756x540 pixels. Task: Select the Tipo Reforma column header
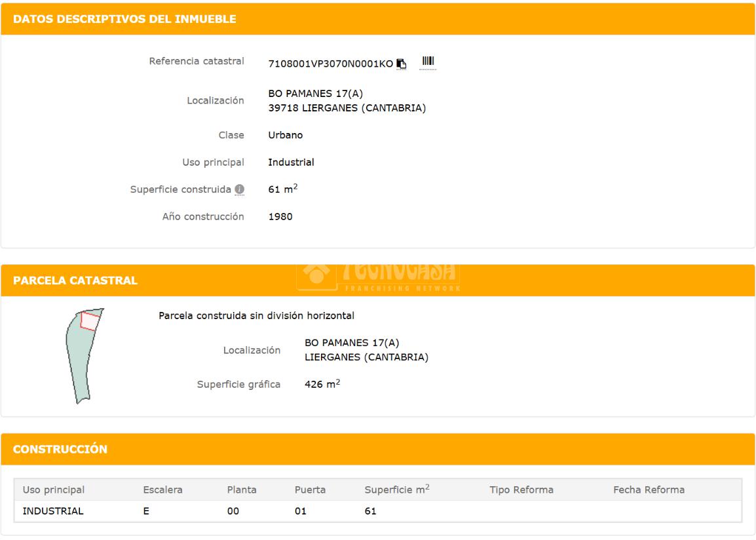[521, 490]
